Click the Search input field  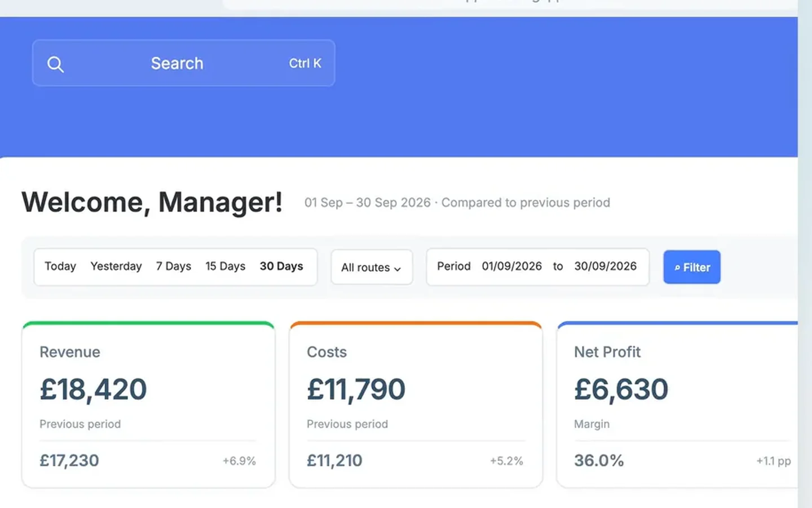183,63
